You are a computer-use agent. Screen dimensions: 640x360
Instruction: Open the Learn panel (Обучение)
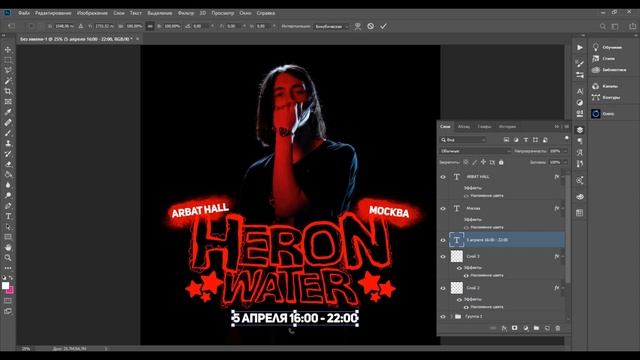pos(607,47)
